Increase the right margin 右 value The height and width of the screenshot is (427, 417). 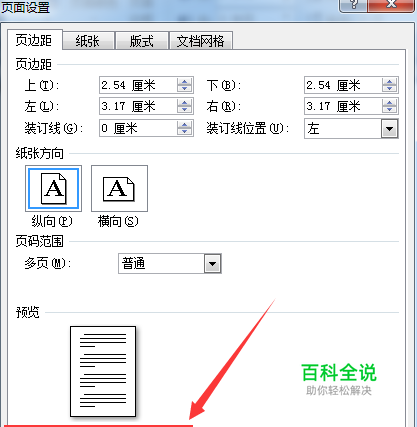[x=389, y=103]
